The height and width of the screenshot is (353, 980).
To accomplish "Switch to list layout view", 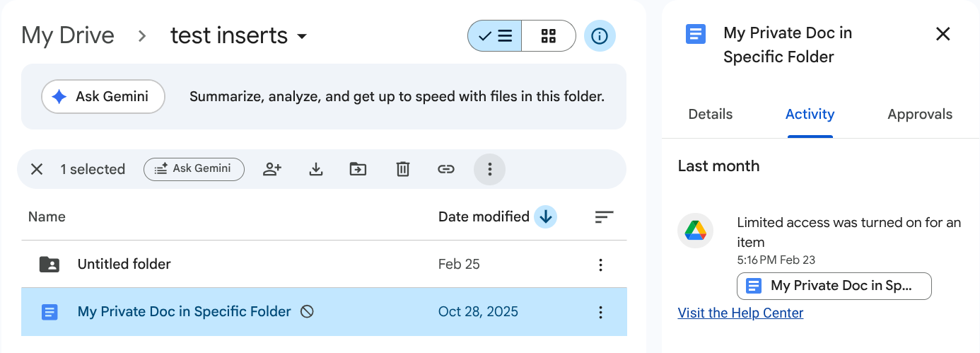I will (x=495, y=36).
